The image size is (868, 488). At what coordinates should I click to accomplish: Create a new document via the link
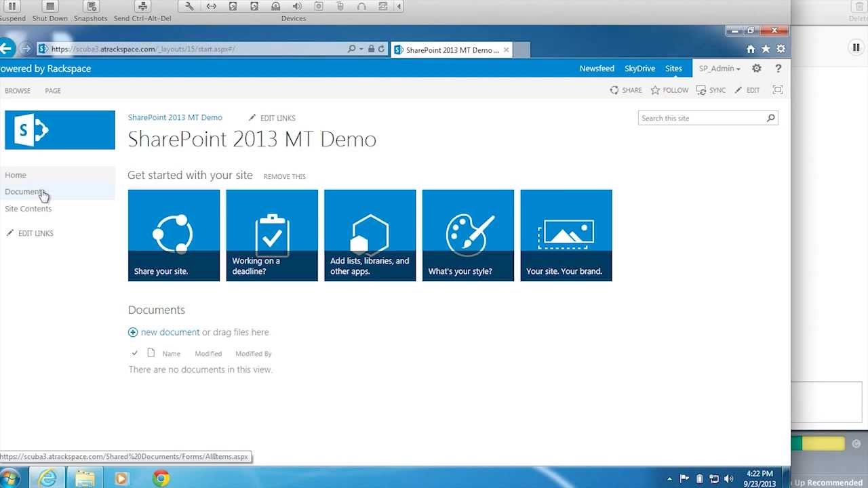170,332
